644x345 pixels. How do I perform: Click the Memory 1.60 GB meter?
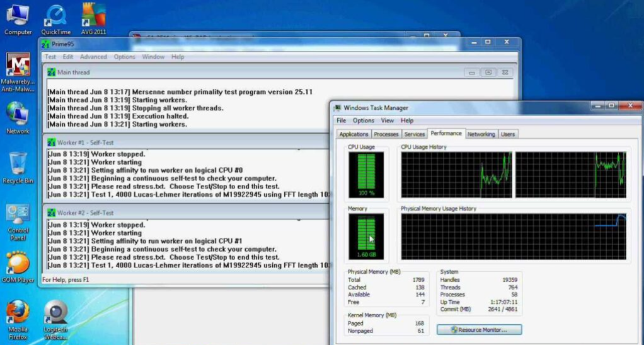click(366, 237)
